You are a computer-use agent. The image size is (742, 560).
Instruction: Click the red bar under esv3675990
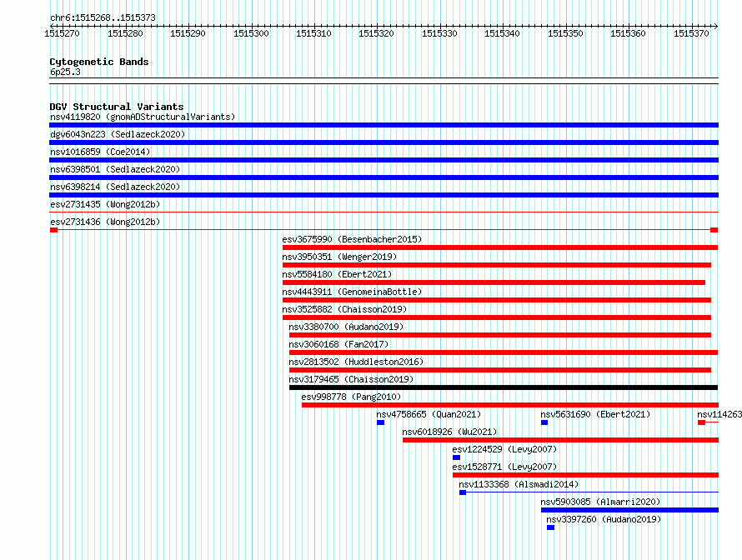[x=500, y=247]
